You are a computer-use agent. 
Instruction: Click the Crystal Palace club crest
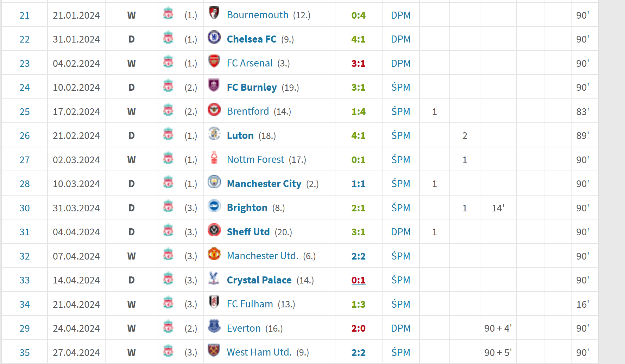tap(214, 278)
